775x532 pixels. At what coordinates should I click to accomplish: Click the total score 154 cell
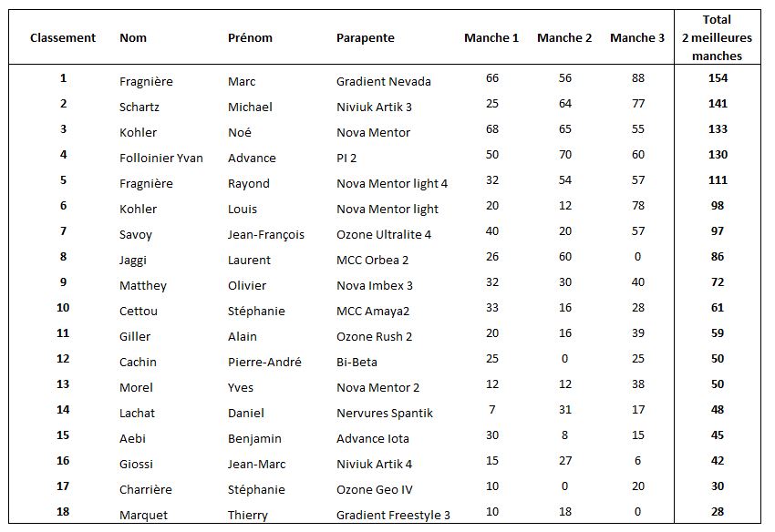point(717,78)
